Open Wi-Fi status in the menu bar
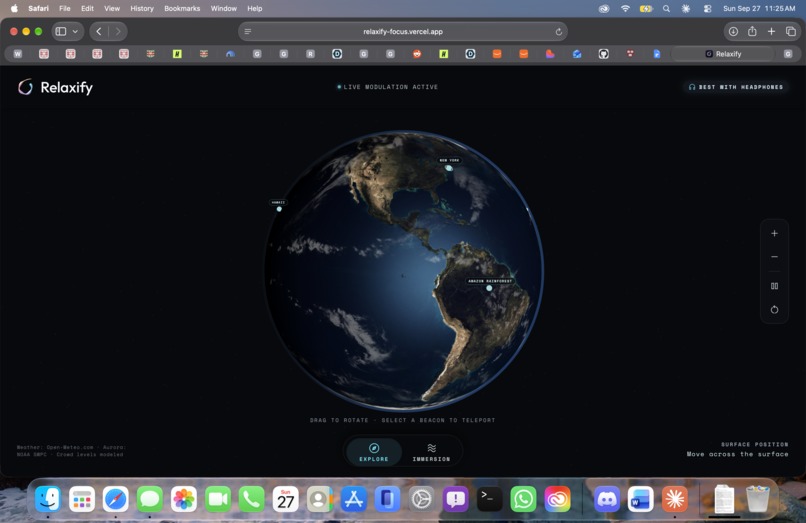This screenshot has width=806, height=523. tap(625, 8)
